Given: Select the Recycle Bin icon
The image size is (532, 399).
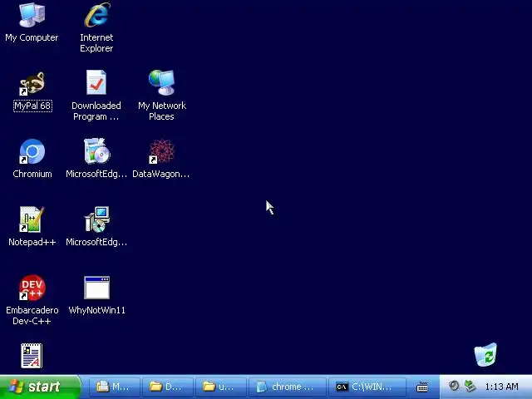Looking at the screenshot, I should pos(485,355).
